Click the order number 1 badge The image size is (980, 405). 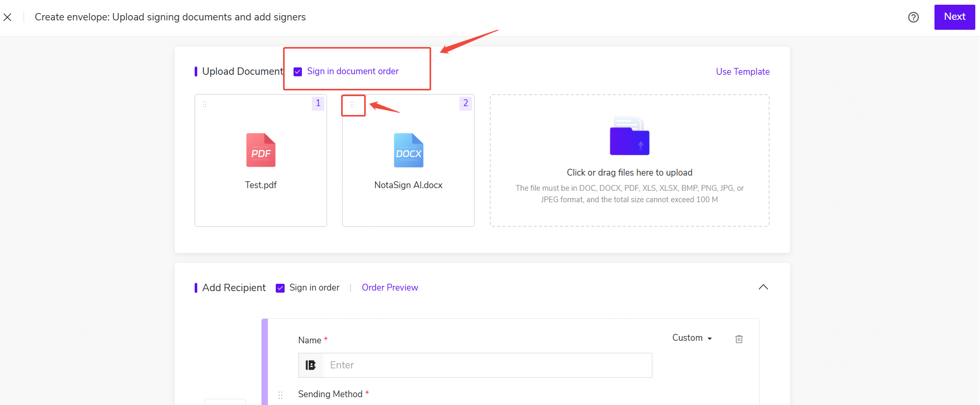coord(318,103)
